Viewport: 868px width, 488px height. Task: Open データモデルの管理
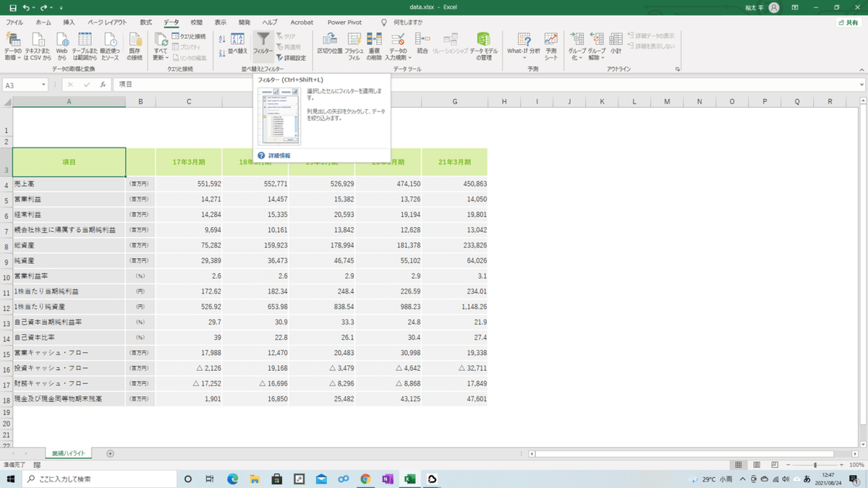tap(484, 46)
